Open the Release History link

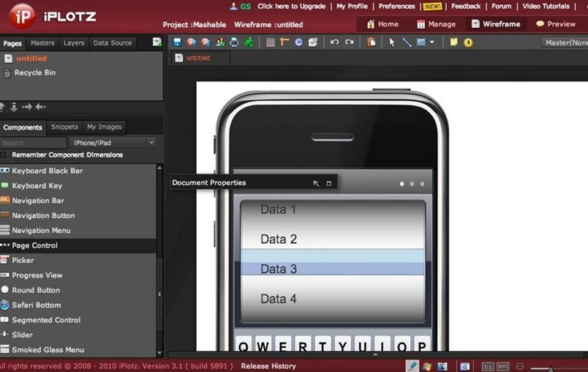(x=268, y=366)
